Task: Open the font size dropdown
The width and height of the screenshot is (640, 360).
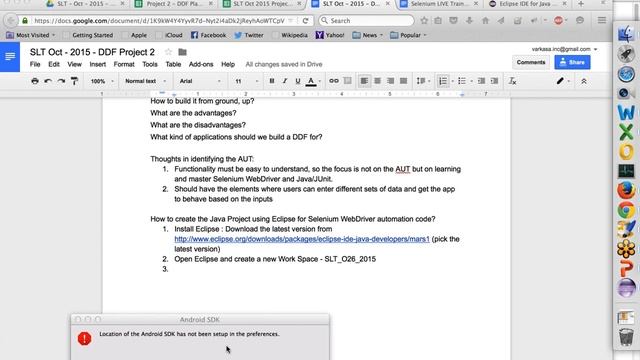Action: (247, 81)
